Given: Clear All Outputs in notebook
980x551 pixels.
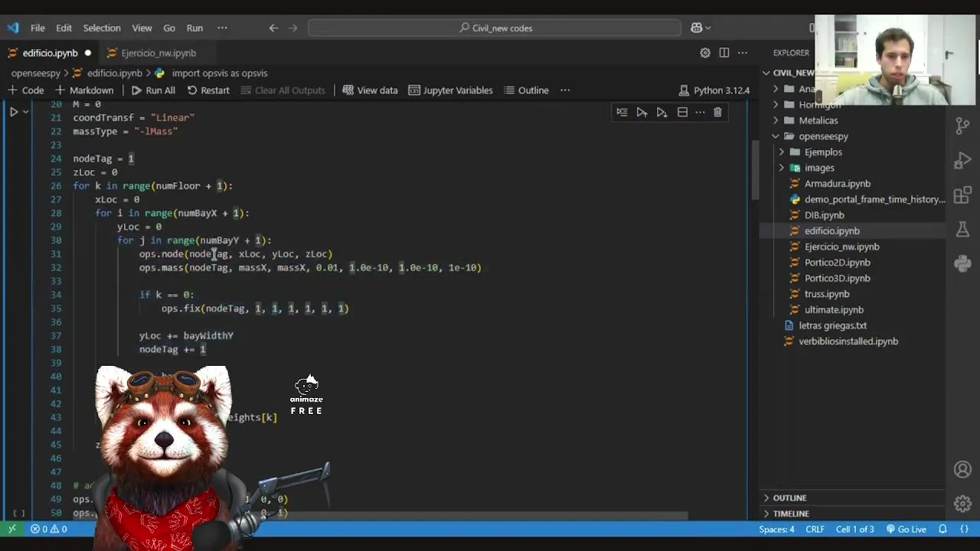Looking at the screenshot, I should [x=283, y=90].
